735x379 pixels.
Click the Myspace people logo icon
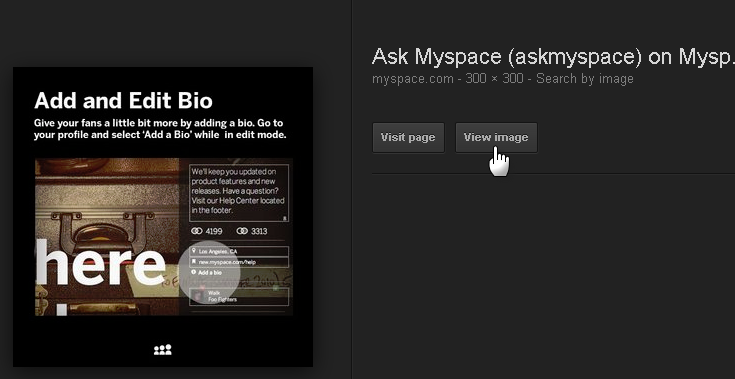click(163, 349)
